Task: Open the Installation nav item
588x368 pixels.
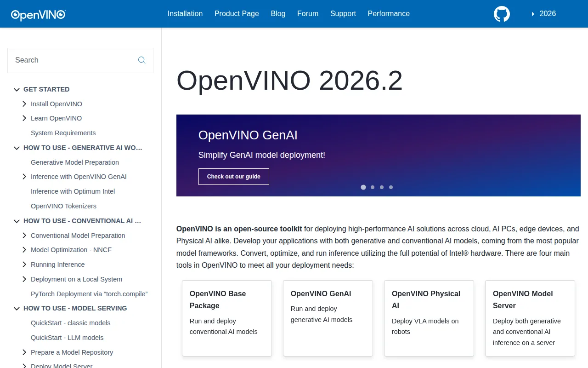Action: 185,14
